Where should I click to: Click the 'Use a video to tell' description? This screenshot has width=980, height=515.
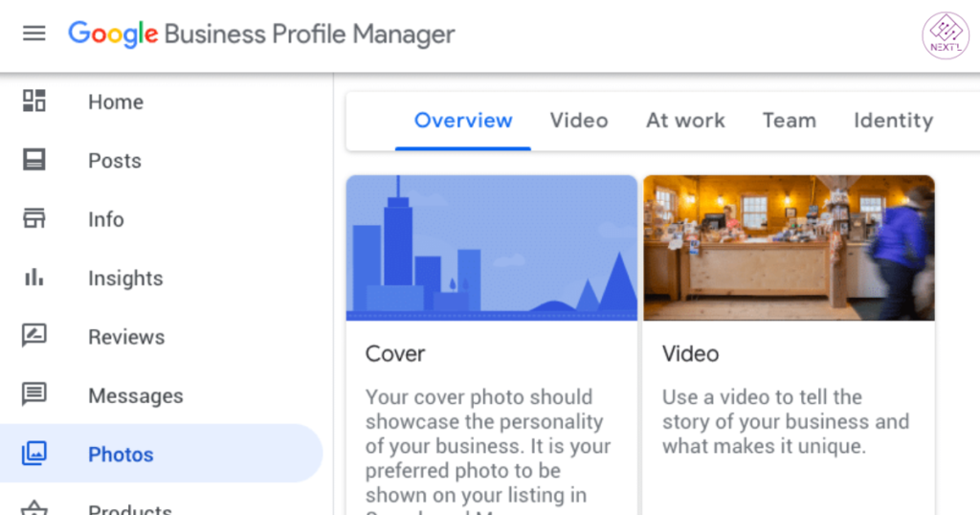coord(786,421)
